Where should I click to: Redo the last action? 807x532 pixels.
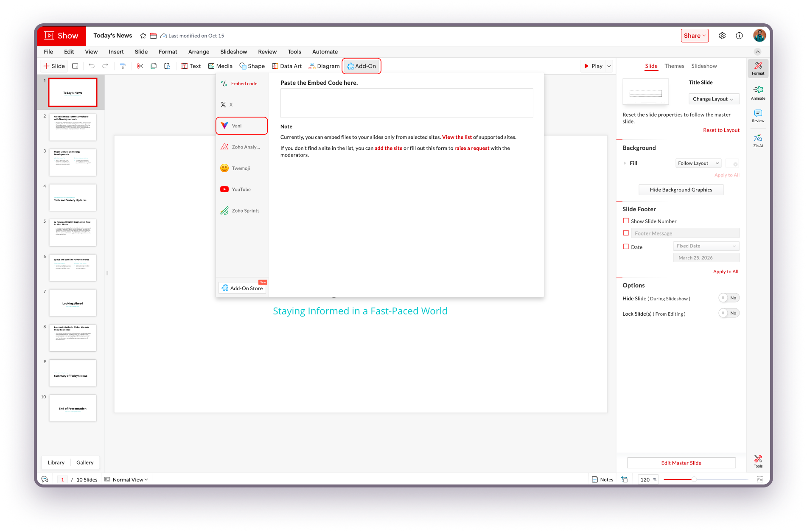(105, 66)
